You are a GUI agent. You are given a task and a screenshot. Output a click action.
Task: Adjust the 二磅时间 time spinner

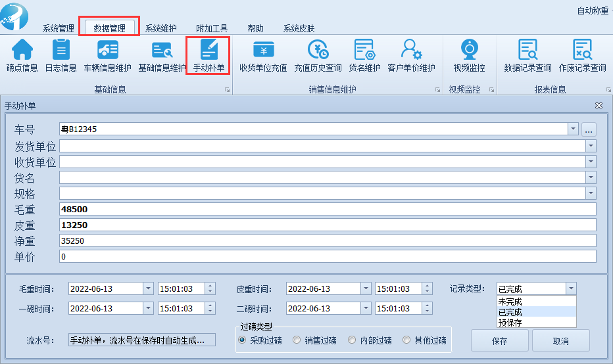tap(428, 308)
